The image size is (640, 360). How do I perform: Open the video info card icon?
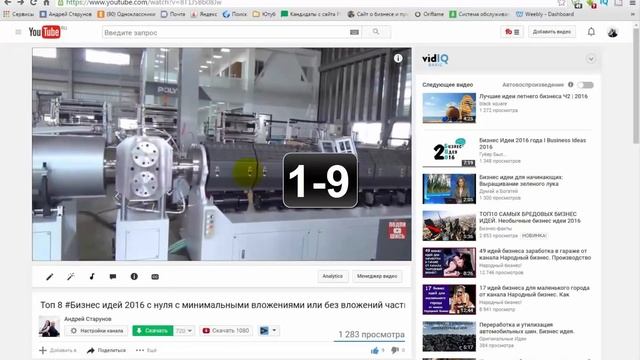[x=398, y=58]
